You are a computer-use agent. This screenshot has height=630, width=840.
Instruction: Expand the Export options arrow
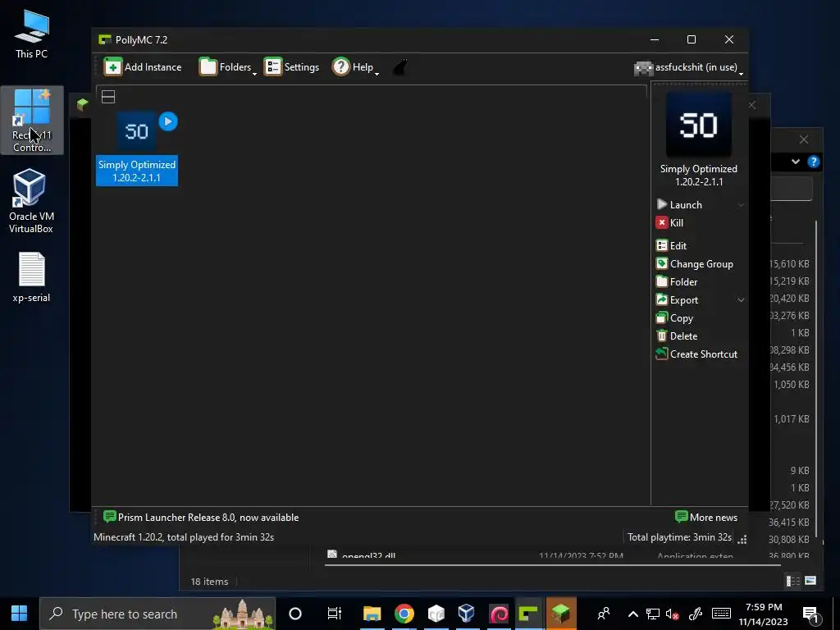(741, 300)
